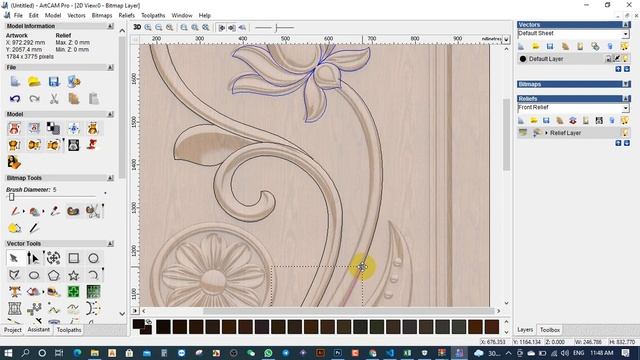The height and width of the screenshot is (360, 640).
Task: Select the Paint brush bitmap tool
Action: 15,211
